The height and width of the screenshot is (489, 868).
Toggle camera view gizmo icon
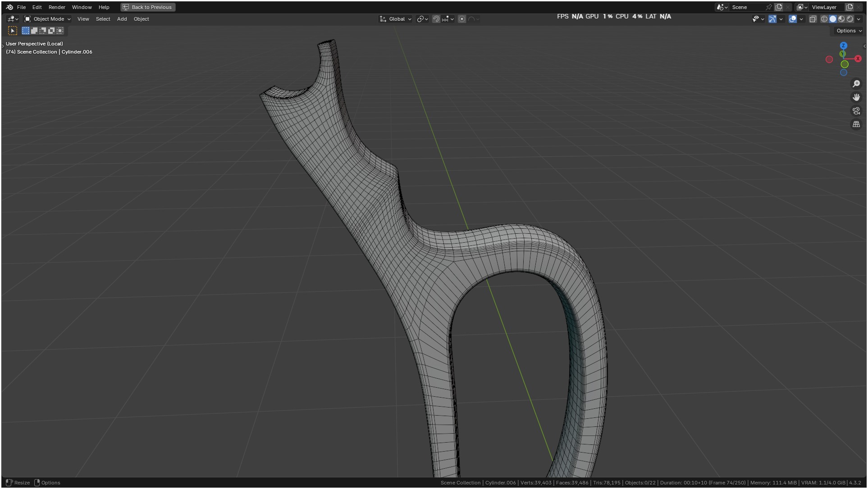[x=856, y=111]
